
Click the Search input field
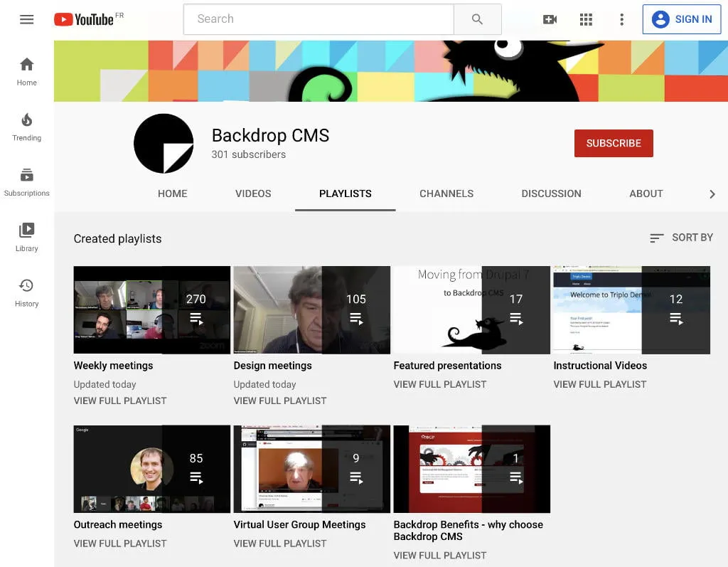318,19
